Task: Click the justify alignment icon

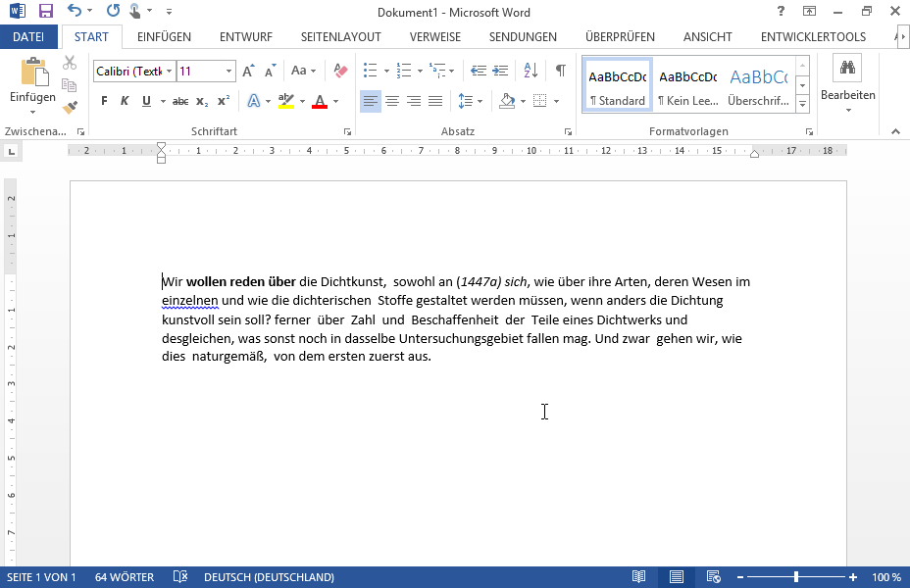Action: (x=435, y=101)
